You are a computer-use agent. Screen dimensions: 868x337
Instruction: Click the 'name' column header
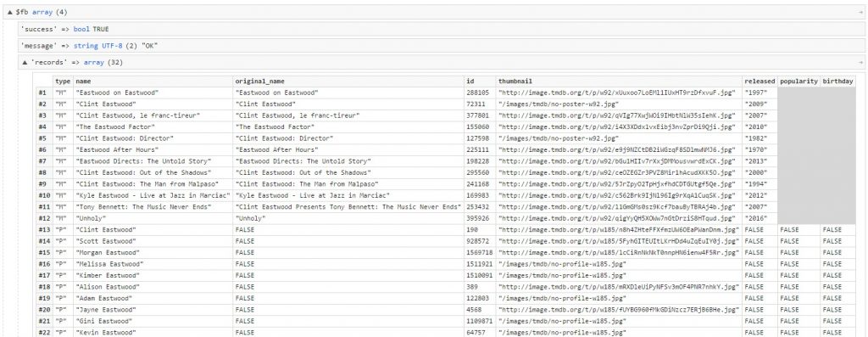click(x=153, y=81)
